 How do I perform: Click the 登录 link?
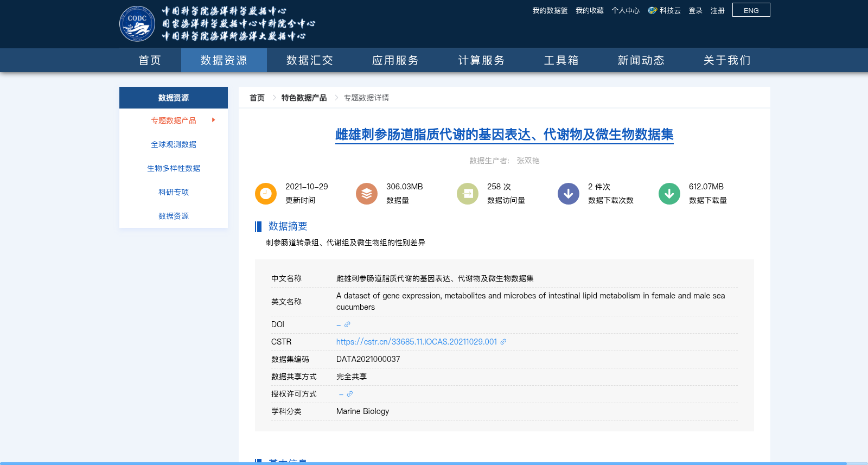[x=695, y=10]
